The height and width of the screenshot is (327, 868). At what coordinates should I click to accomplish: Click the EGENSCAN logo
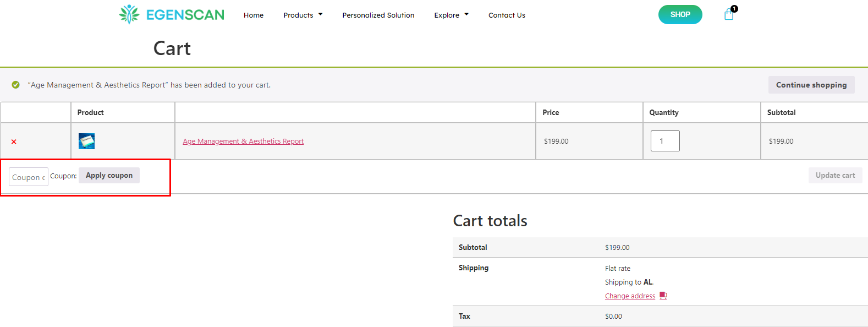tap(172, 14)
